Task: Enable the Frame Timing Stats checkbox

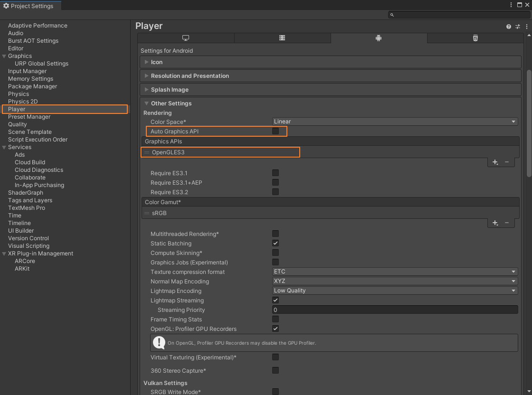Action: tap(275, 319)
